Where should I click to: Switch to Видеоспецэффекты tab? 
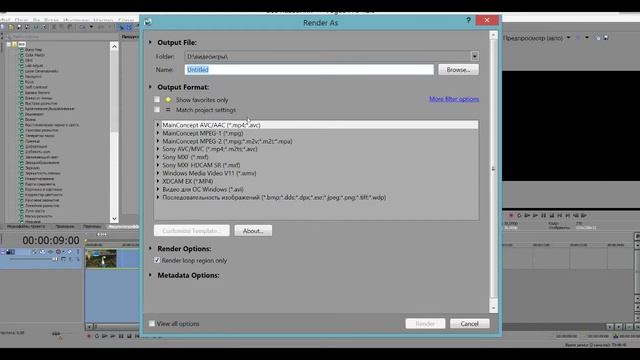(x=123, y=226)
